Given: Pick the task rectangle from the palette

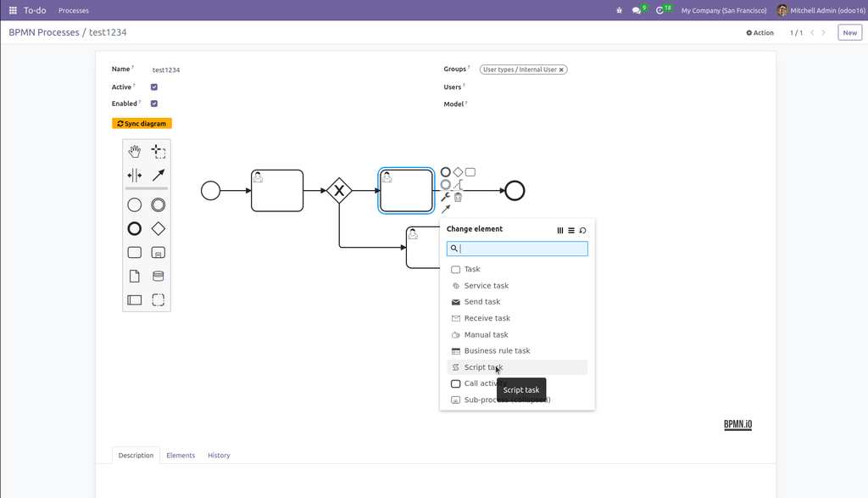Looking at the screenshot, I should [135, 253].
